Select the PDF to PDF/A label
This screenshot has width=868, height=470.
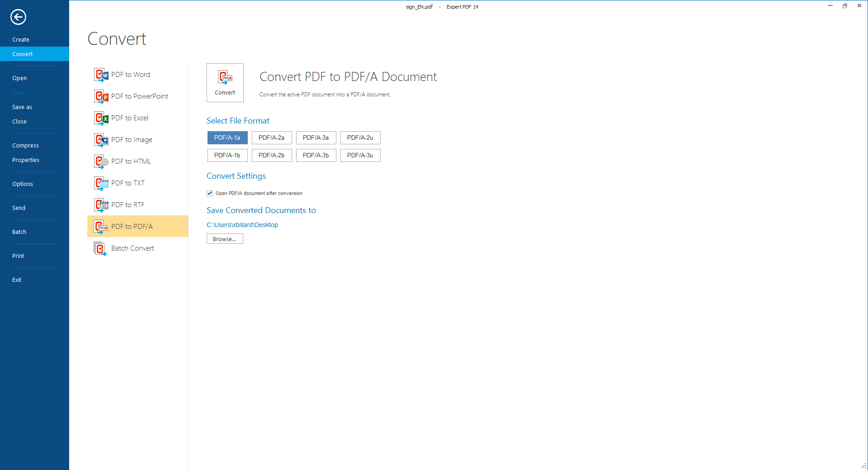point(132,227)
